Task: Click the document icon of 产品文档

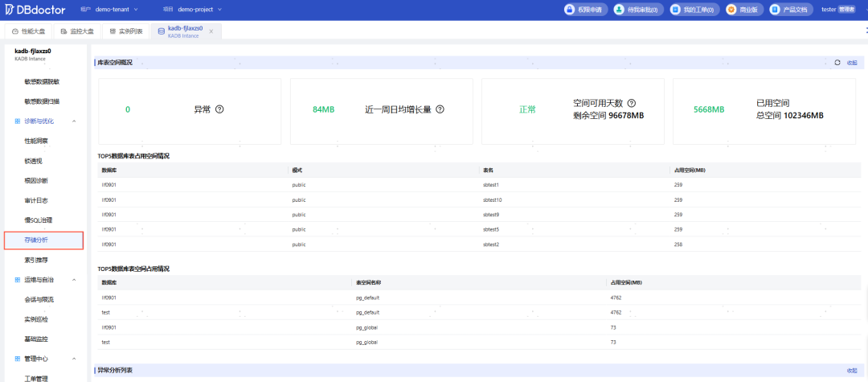Action: (775, 10)
